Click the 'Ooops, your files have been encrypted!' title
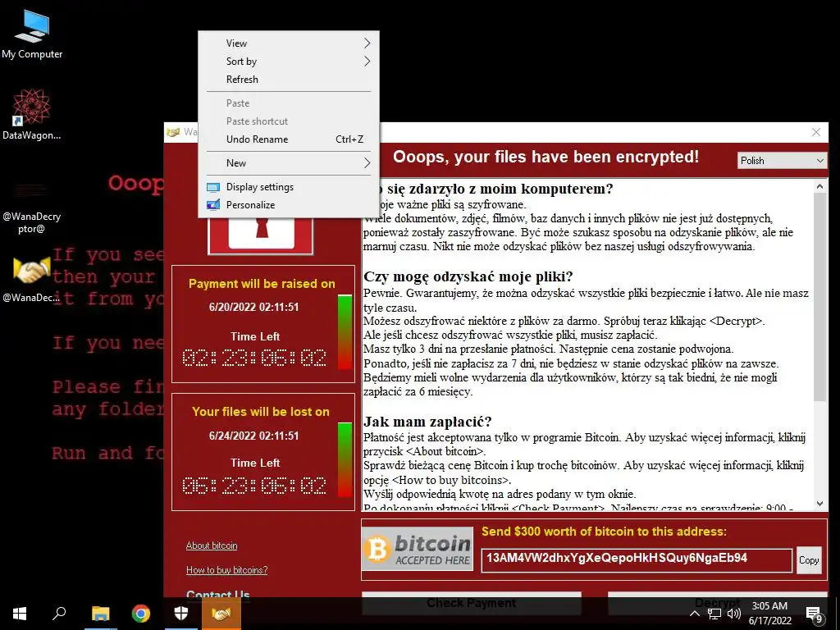840x630 pixels. coord(546,157)
